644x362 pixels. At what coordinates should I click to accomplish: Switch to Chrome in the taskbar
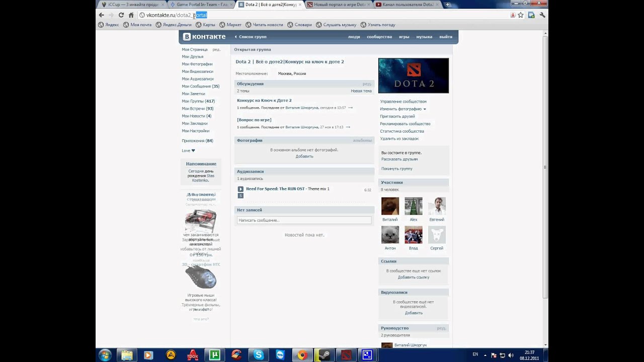[x=302, y=355]
